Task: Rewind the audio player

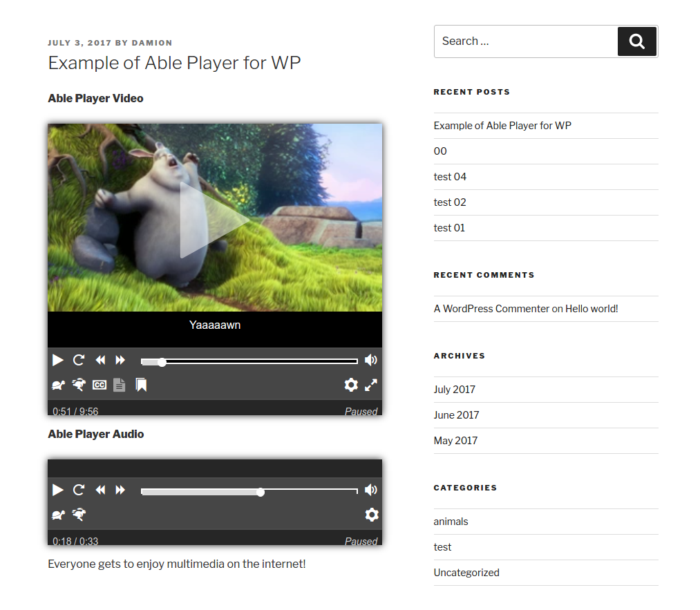Action: tap(100, 490)
